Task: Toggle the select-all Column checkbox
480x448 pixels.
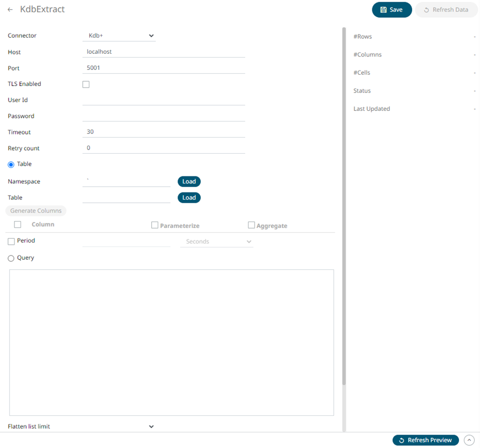Action: 18,225
